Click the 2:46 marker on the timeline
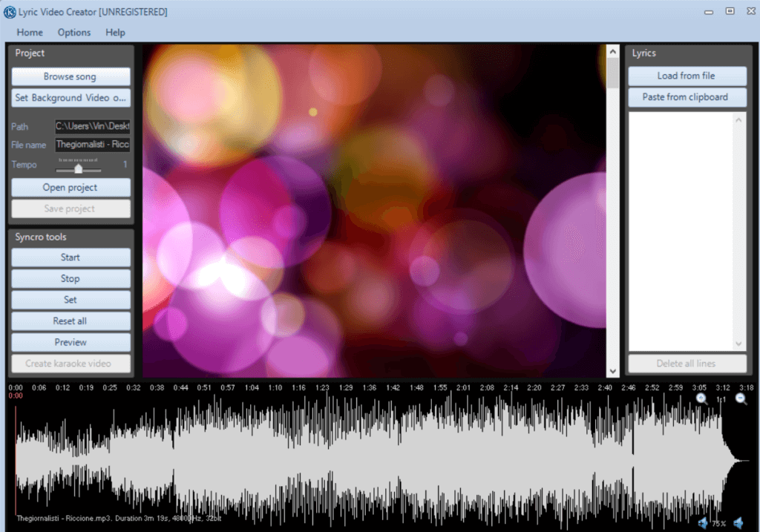This screenshot has width=760, height=532. point(629,387)
